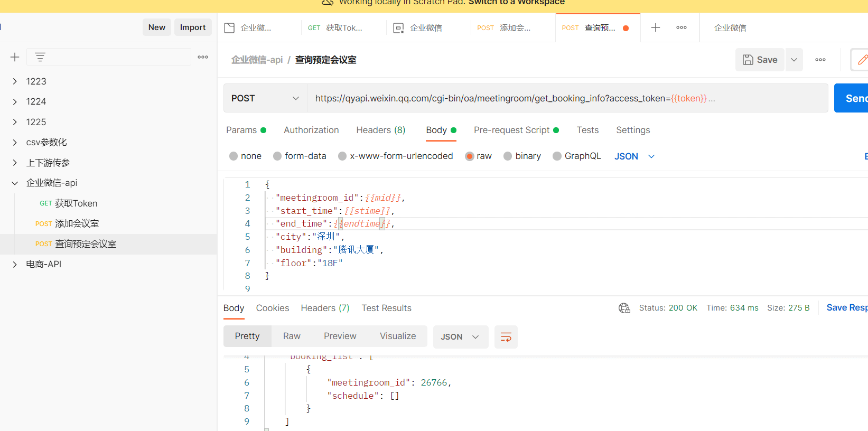Click the request URL input field
The image size is (868, 431).
567,98
